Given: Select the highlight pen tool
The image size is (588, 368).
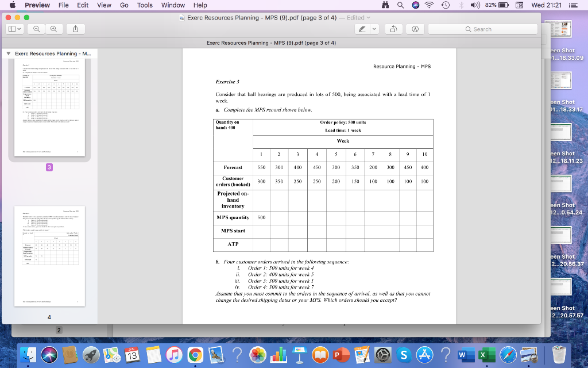Looking at the screenshot, I should [362, 29].
